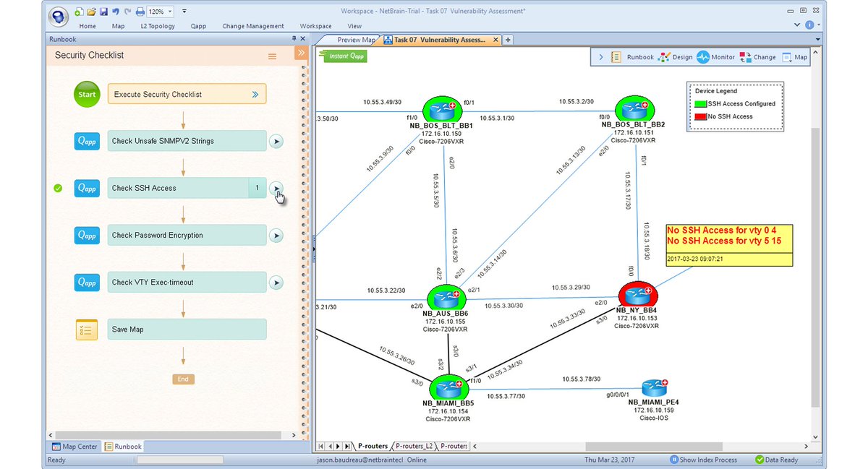868x469 pixels.
Task: Click the End node in runbook
Action: (183, 379)
